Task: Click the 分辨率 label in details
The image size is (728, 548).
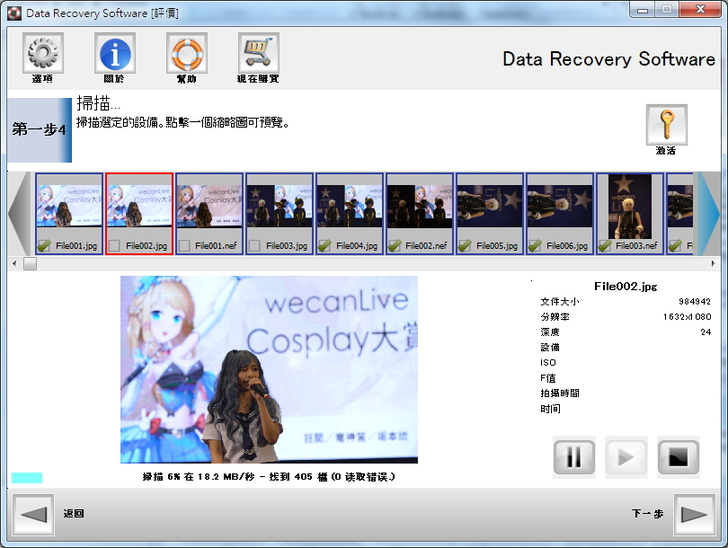Action: [x=555, y=317]
